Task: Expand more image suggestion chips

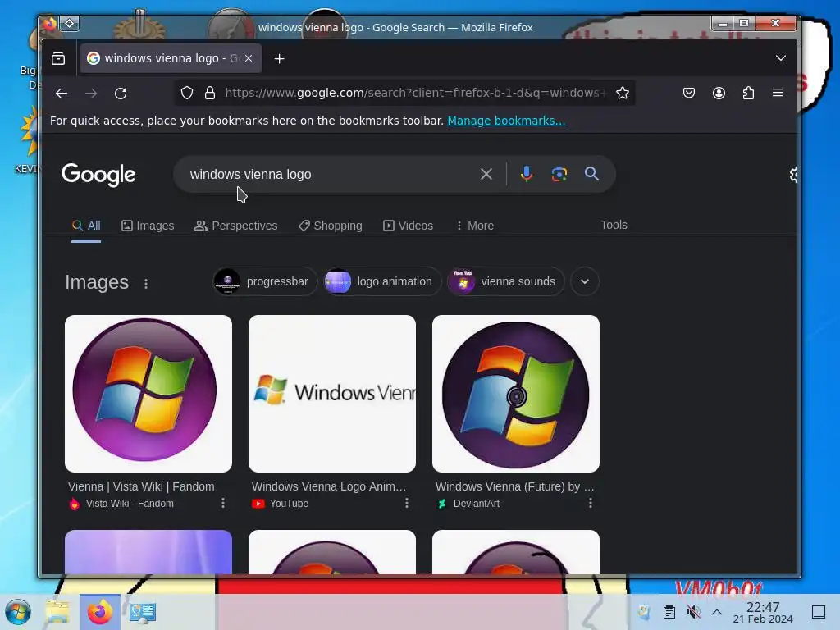Action: 584,281
